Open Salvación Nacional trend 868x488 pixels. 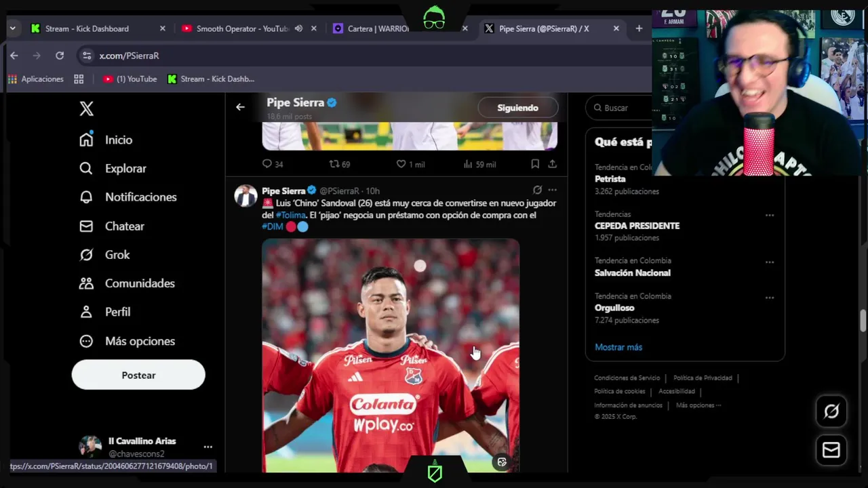point(633,272)
